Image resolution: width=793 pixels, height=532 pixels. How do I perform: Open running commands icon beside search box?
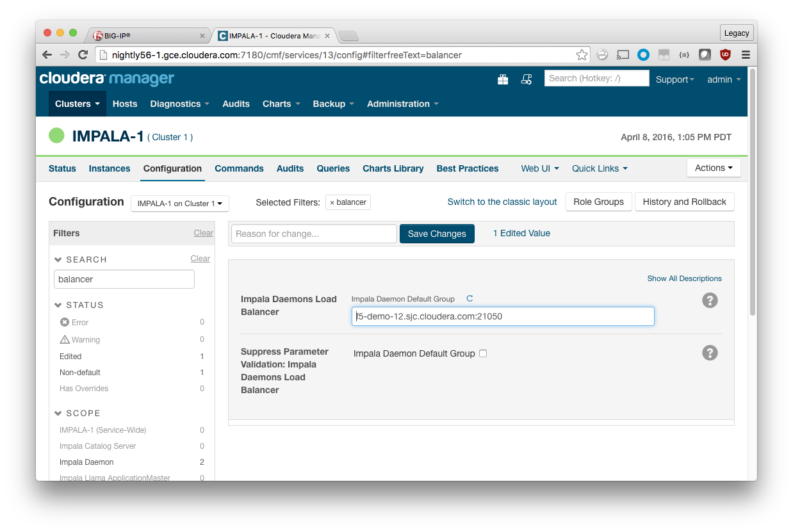[527, 79]
